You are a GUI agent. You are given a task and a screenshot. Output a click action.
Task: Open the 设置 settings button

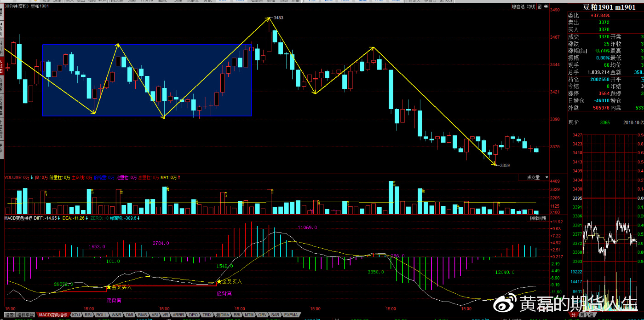click(10, 315)
